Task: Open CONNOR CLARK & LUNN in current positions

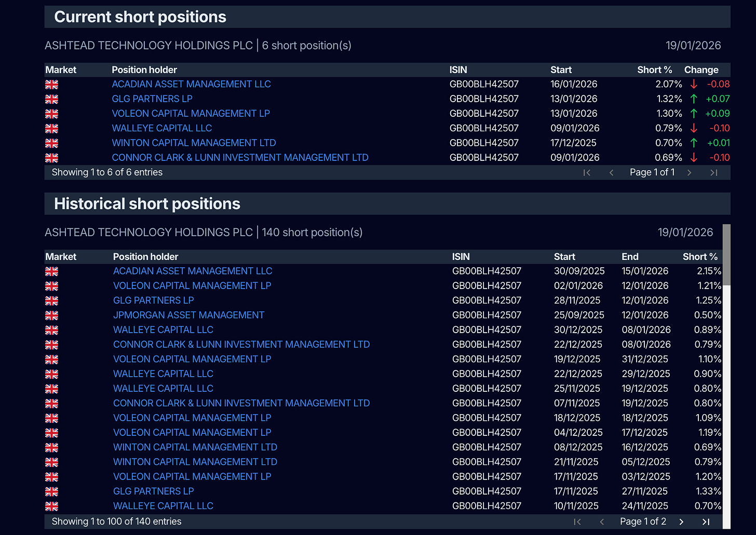Action: 240,157
